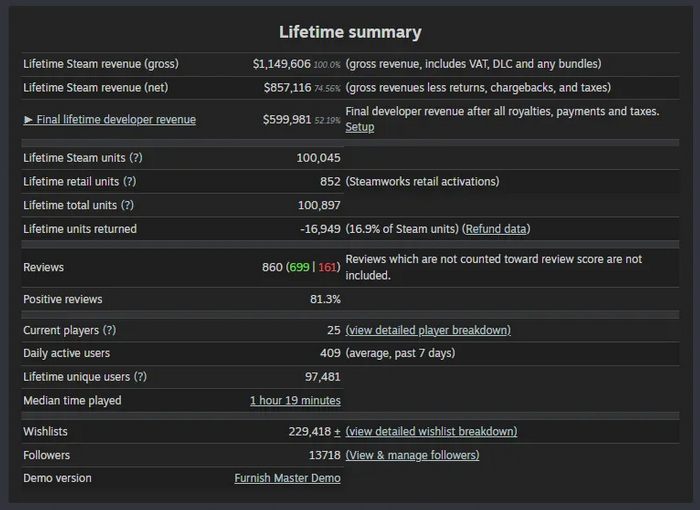
Task: Expand the plus sign next to wishlist count
Action: 337,432
